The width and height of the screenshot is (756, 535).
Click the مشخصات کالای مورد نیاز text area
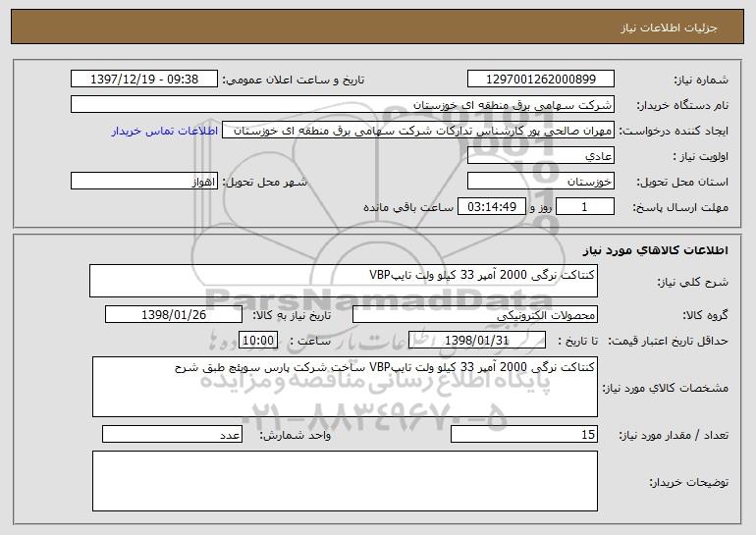(344, 387)
